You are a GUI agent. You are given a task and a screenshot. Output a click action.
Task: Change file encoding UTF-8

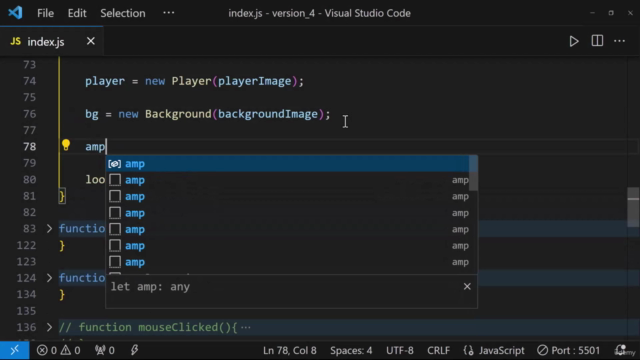400,350
